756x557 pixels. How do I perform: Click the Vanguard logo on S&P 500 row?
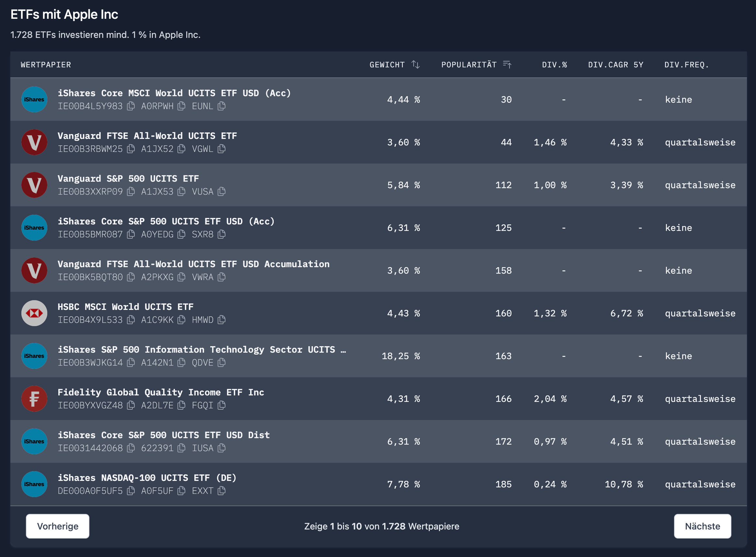(x=34, y=185)
